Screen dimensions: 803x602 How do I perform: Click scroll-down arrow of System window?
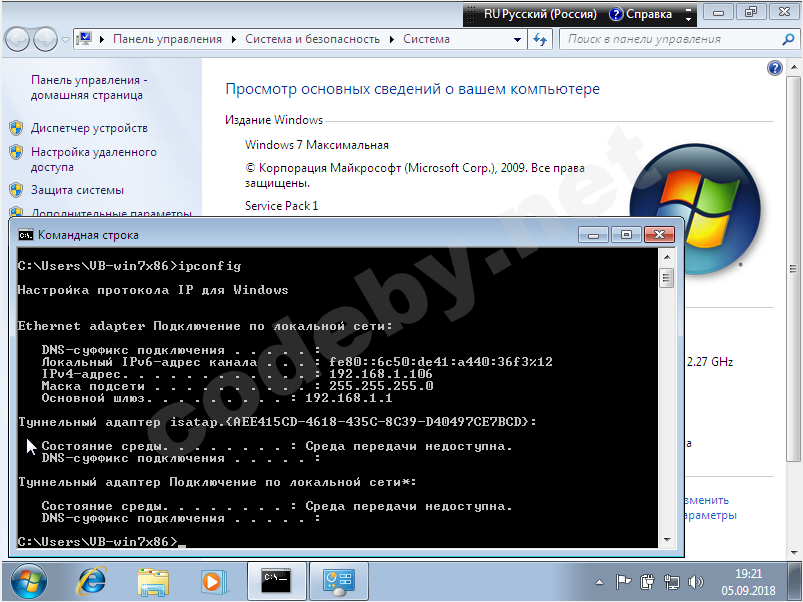point(794,552)
